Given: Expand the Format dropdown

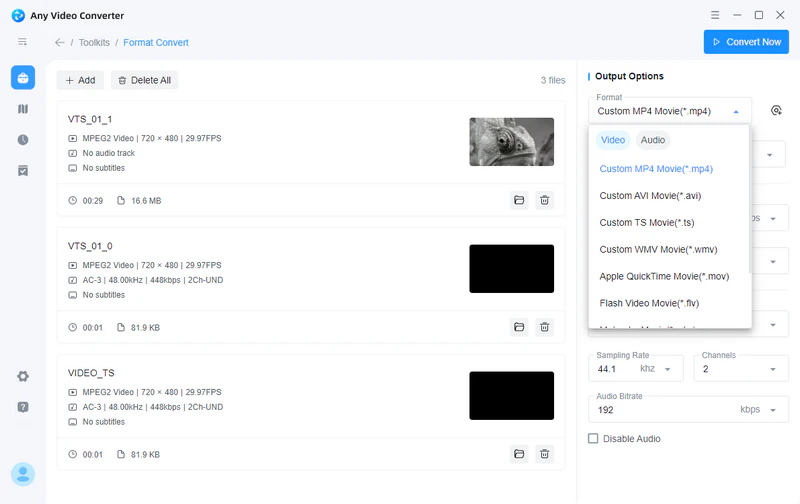Looking at the screenshot, I should 669,111.
